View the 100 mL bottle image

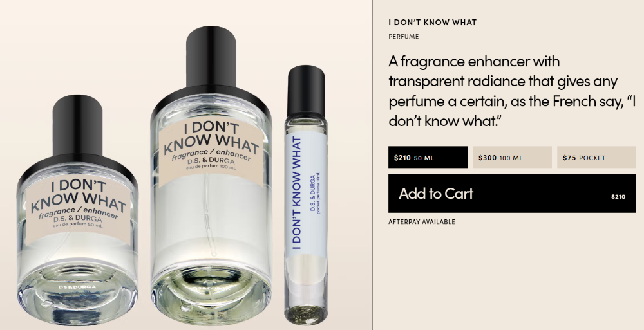[211, 176]
